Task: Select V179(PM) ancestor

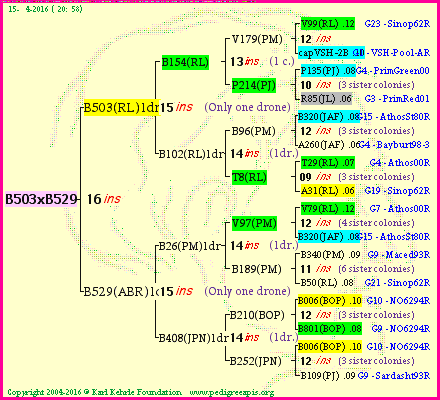Action: (x=257, y=39)
